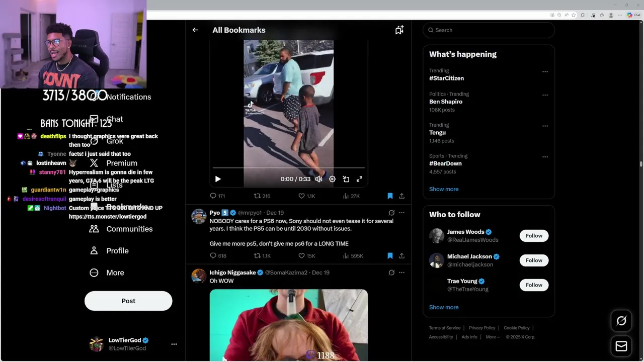Screen dimensions: 644x362
Task: Open browser profile icon
Action: pyautogui.click(x=611, y=15)
